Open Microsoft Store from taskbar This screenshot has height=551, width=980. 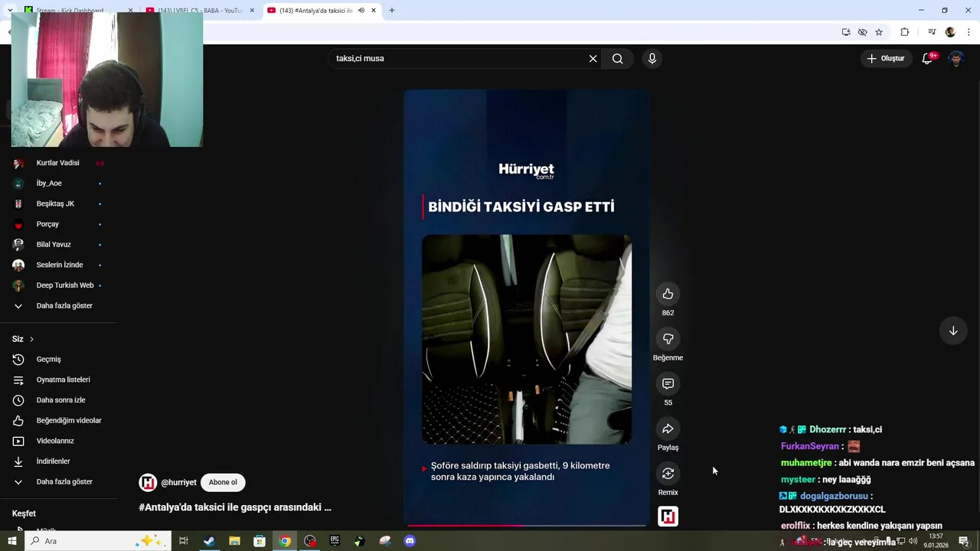point(260,541)
